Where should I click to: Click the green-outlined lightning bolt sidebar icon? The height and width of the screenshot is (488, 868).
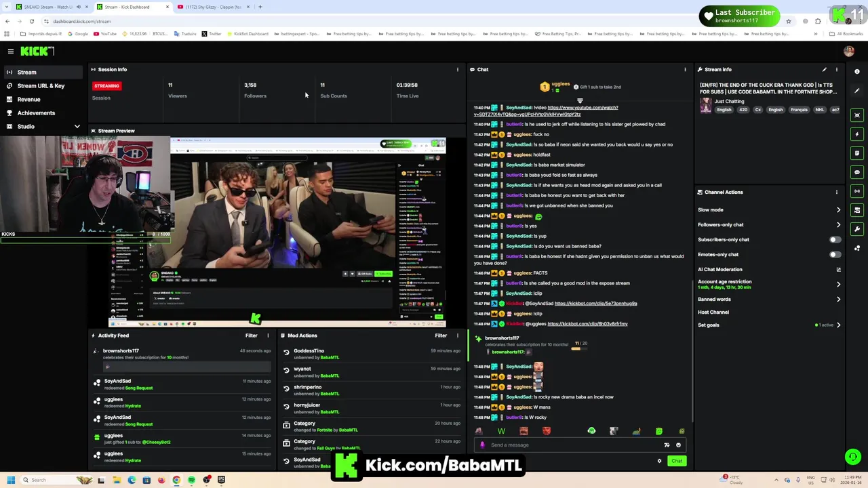point(857,134)
